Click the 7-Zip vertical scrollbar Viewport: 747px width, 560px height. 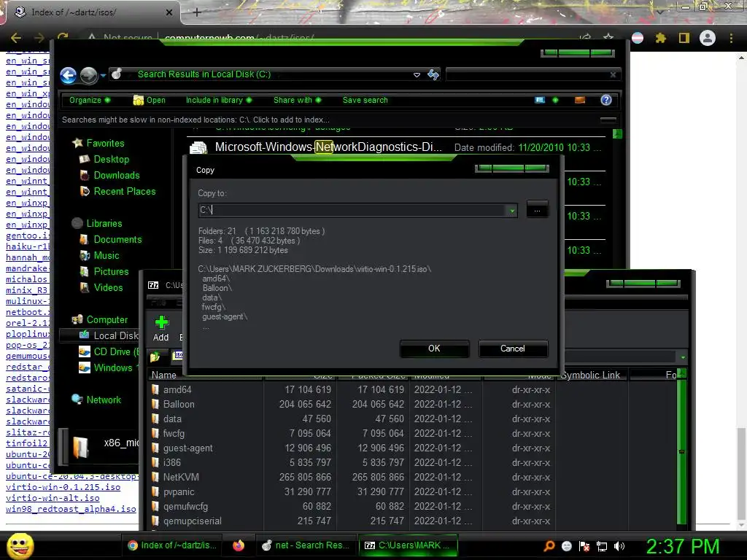[x=682, y=450]
